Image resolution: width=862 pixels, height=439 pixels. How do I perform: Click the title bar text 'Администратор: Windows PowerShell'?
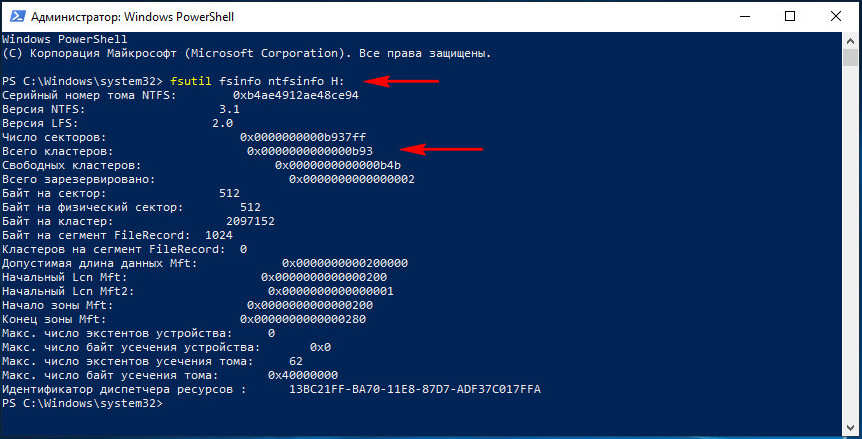[x=132, y=17]
